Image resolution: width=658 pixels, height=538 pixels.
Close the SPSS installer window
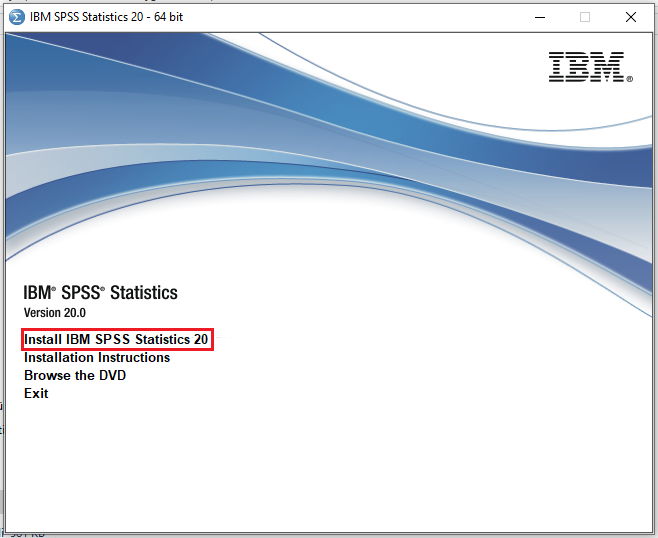point(631,17)
